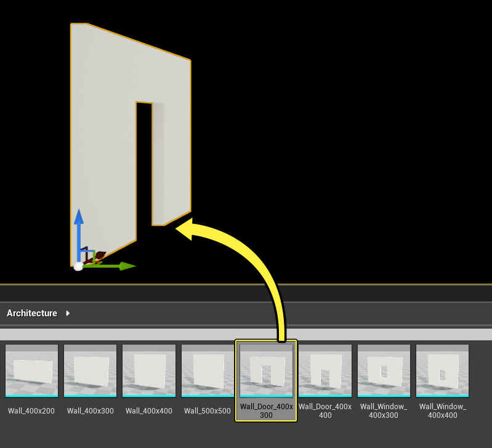Select the Wall_400x200 asset thumbnail
This screenshot has height=448, width=492.
coord(31,370)
